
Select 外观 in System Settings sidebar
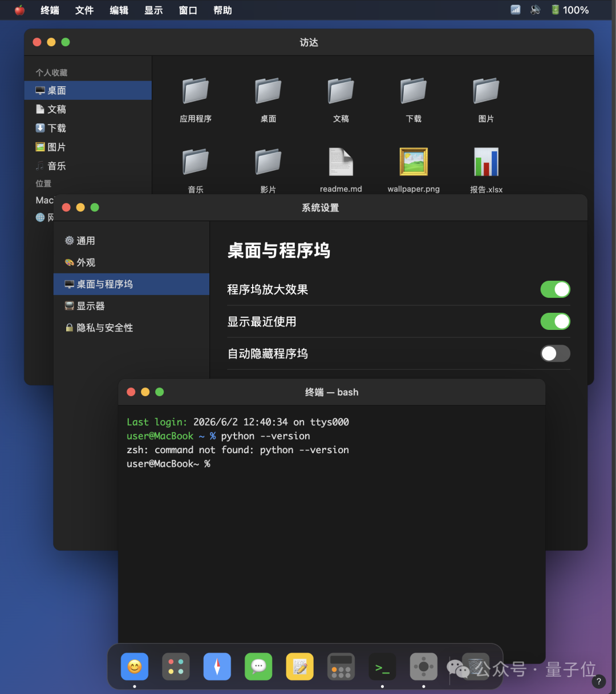[x=131, y=263]
